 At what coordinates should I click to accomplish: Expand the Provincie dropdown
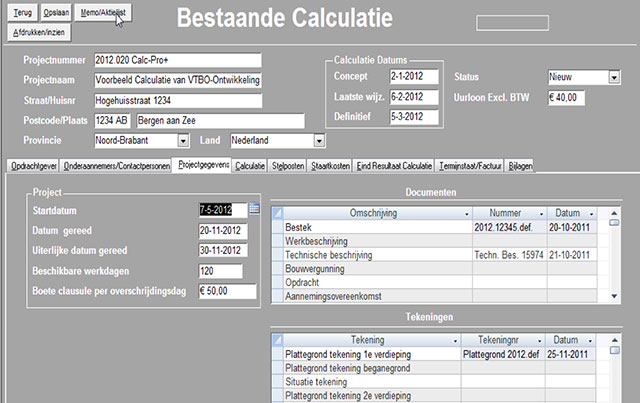[183, 141]
